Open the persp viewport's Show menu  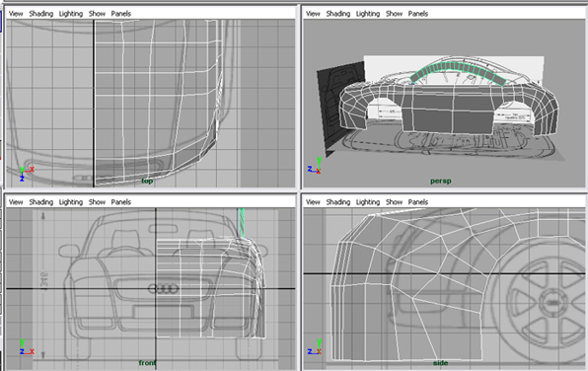click(x=394, y=14)
